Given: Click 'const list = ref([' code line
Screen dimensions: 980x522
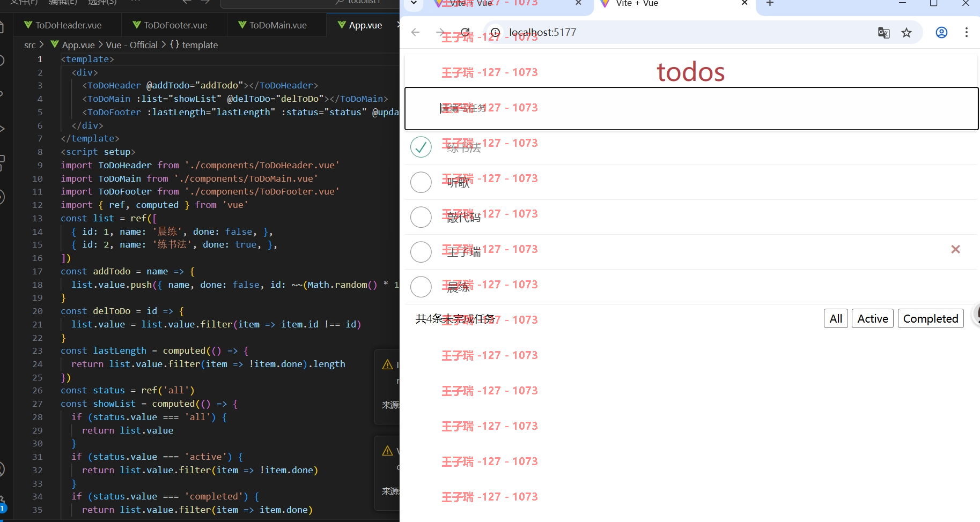Looking at the screenshot, I should 109,218.
